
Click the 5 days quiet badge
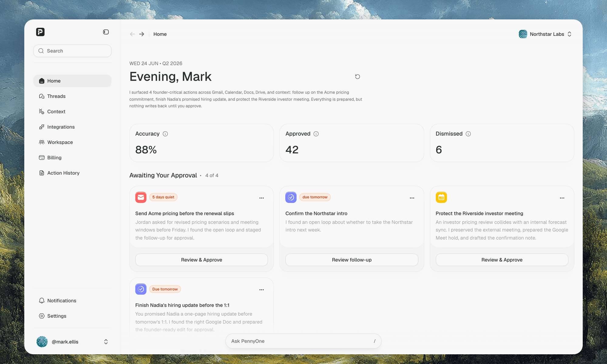tap(163, 197)
